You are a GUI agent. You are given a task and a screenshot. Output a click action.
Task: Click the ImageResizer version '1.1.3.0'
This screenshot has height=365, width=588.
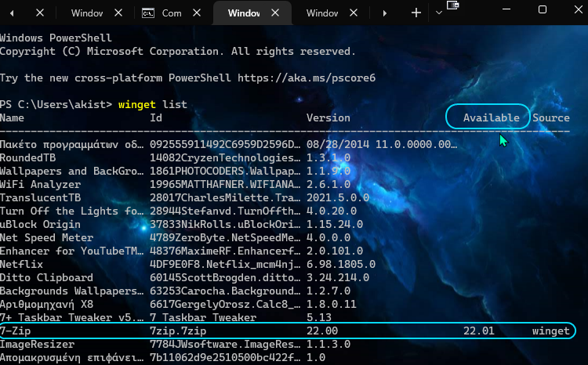(x=328, y=344)
